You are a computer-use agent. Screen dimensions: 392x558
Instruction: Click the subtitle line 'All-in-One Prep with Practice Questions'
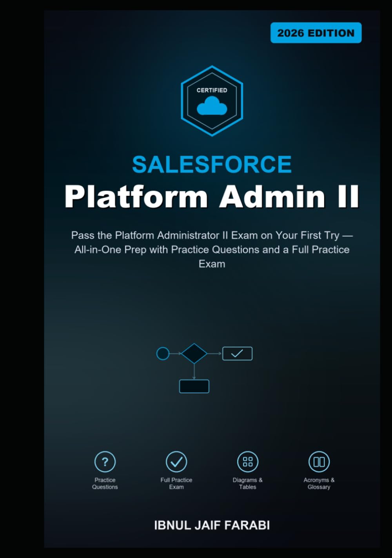point(212,250)
